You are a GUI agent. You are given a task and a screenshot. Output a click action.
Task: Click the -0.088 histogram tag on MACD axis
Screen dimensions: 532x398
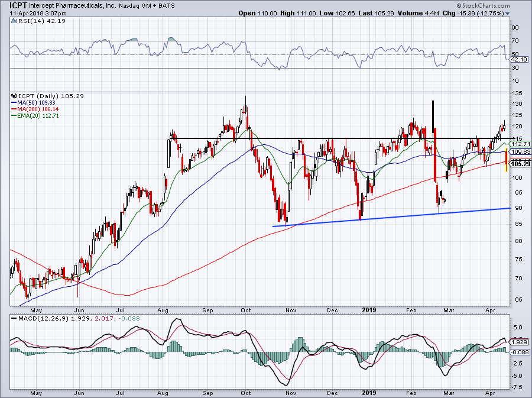(520, 352)
